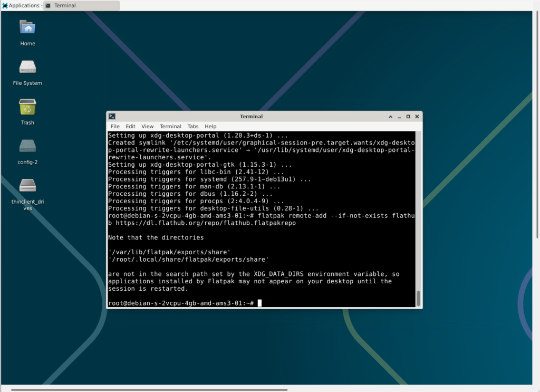The height and width of the screenshot is (392, 540).
Task: Open the File menu in Terminal
Action: point(115,127)
